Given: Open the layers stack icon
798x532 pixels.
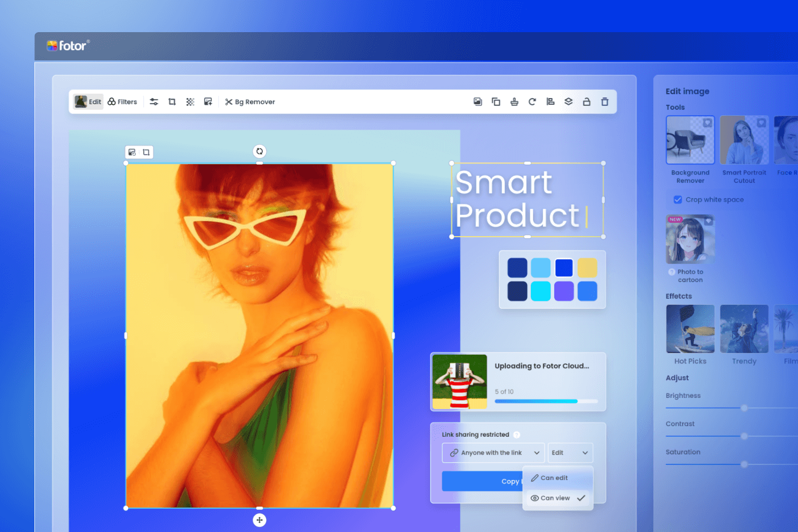Looking at the screenshot, I should tap(569, 102).
